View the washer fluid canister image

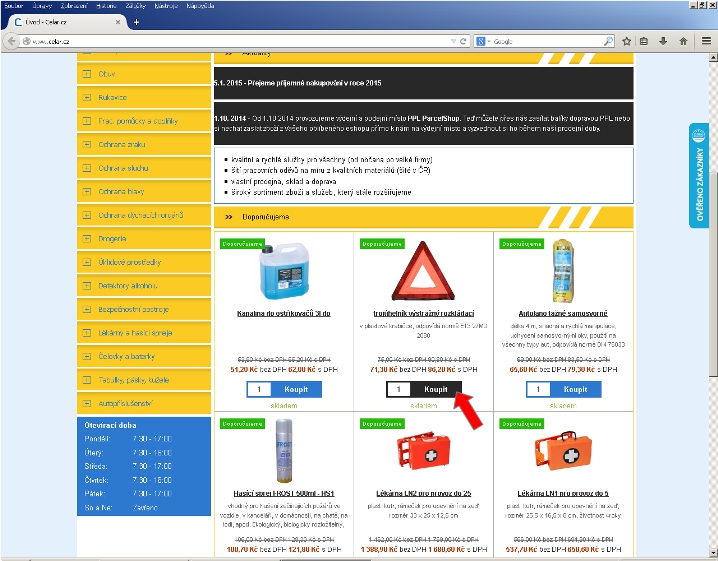pyautogui.click(x=284, y=271)
